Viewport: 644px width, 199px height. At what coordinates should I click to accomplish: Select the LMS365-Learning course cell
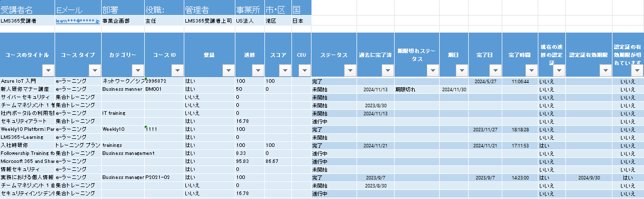point(27,137)
